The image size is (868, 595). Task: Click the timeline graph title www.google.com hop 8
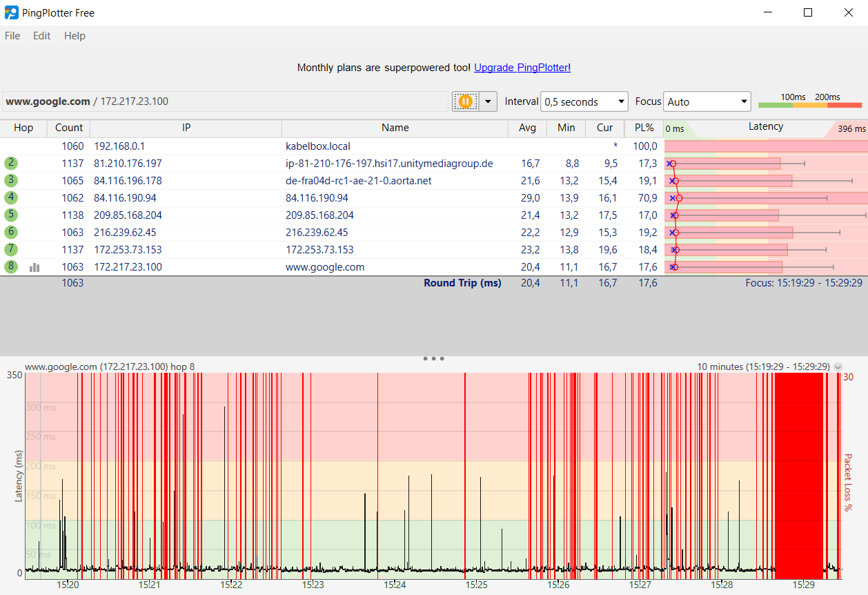110,367
